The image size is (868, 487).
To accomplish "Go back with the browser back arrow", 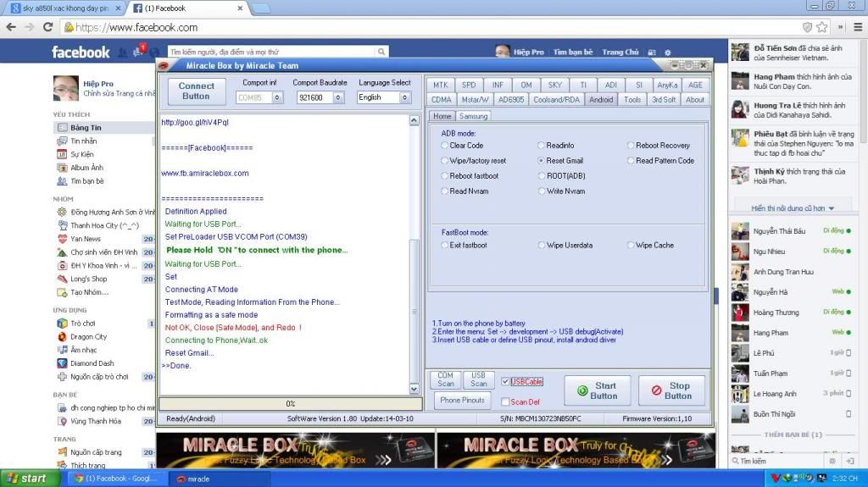I will tap(11, 27).
